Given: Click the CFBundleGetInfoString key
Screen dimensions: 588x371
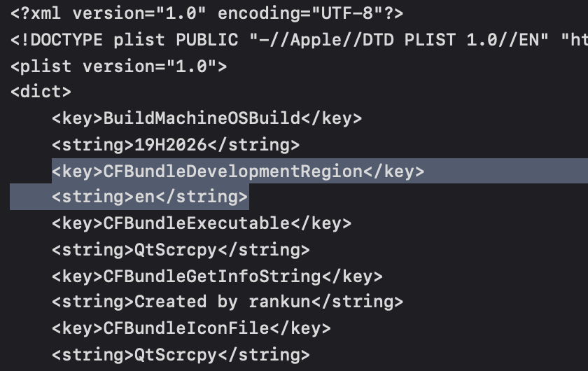Looking at the screenshot, I should (x=212, y=276).
